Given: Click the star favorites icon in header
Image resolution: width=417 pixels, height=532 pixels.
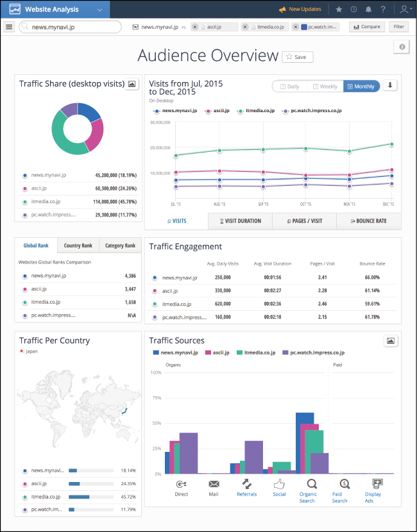Looking at the screenshot, I should click(x=339, y=9).
